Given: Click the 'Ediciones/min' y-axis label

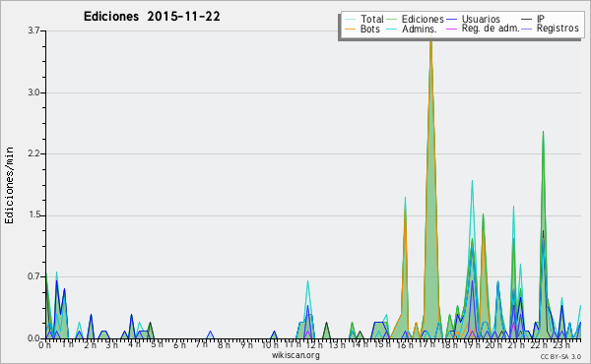Looking at the screenshot, I should (9, 186).
